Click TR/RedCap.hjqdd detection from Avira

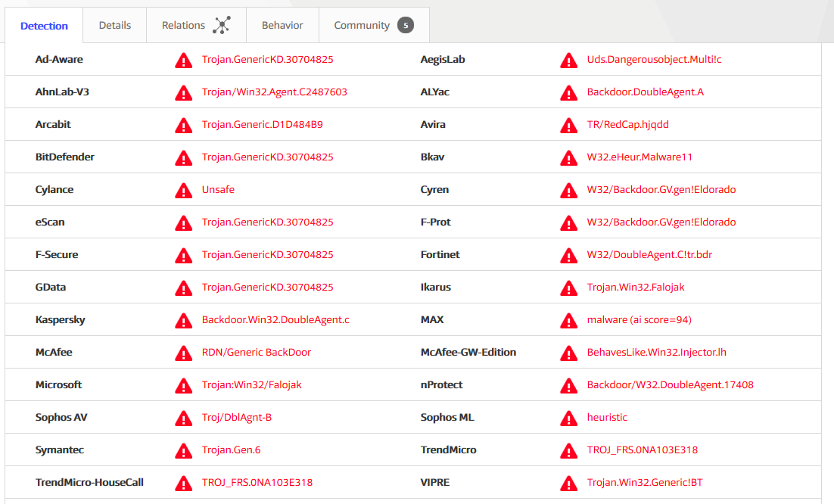coord(627,125)
